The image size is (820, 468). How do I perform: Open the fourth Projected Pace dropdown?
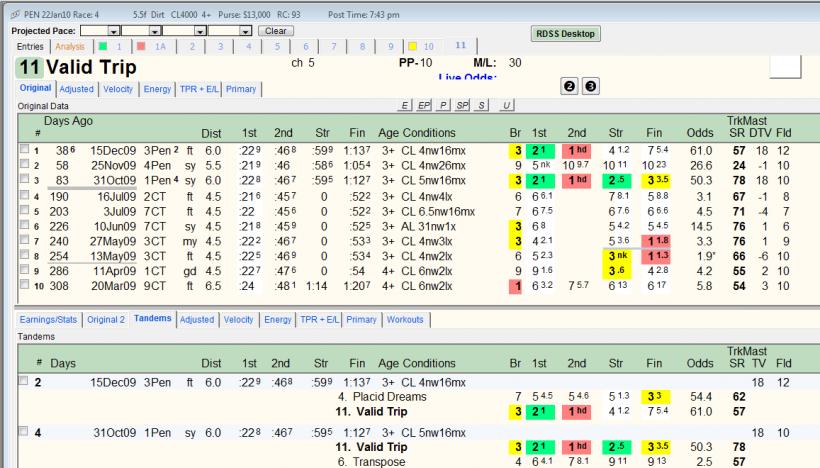click(x=246, y=31)
